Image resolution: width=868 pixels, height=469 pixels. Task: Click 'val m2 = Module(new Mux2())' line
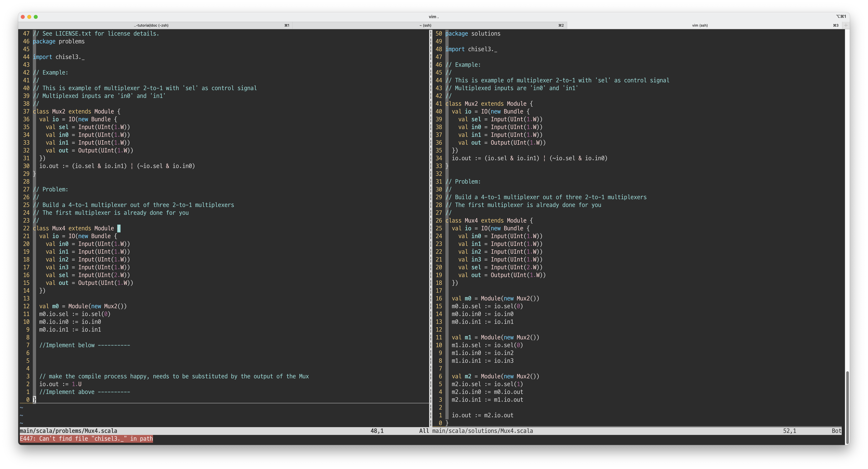point(495,376)
